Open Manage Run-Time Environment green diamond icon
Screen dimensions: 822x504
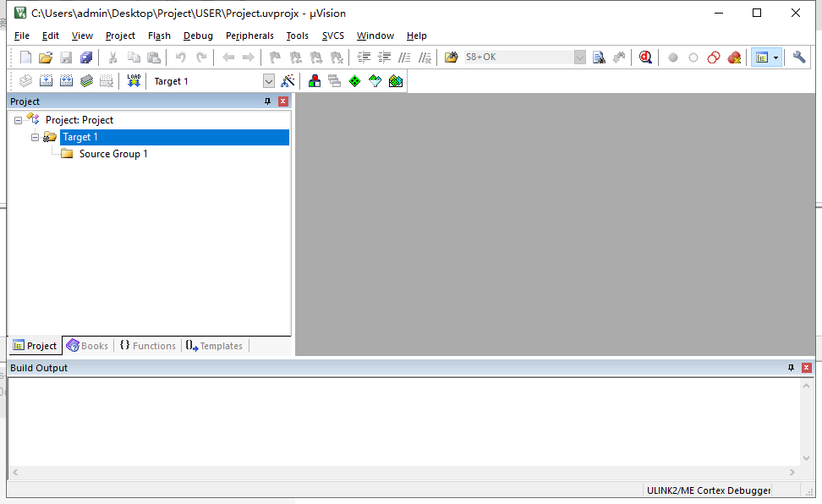click(355, 81)
